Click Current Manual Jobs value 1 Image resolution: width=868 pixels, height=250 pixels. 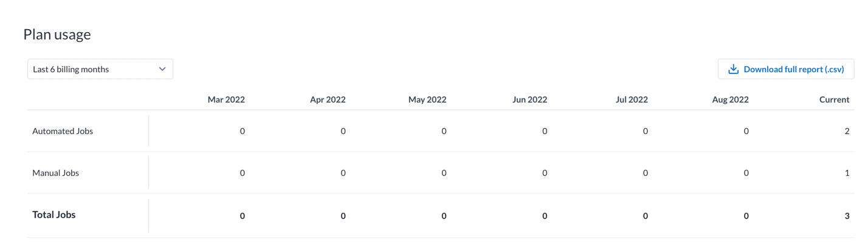(847, 173)
